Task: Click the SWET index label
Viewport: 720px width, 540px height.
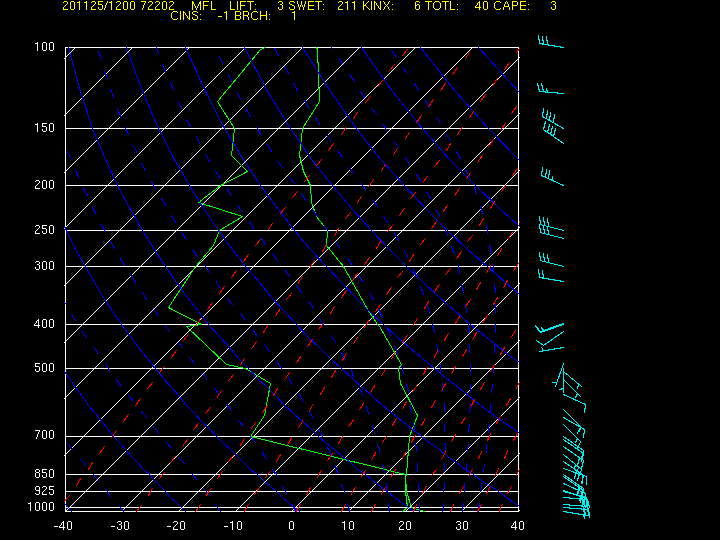Action: [307, 6]
